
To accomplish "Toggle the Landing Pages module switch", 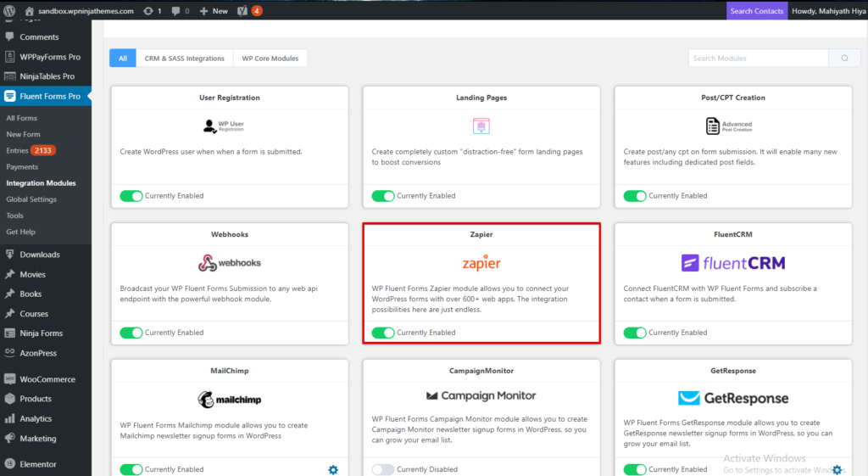I will pyautogui.click(x=383, y=196).
